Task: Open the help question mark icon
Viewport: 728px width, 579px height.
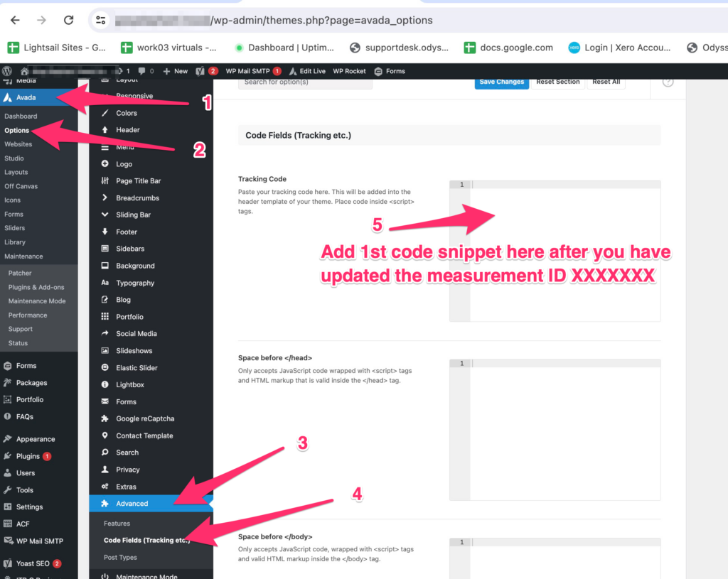Action: pyautogui.click(x=668, y=82)
